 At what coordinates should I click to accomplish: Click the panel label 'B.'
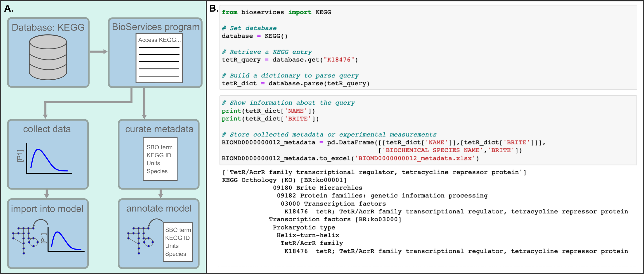[214, 8]
